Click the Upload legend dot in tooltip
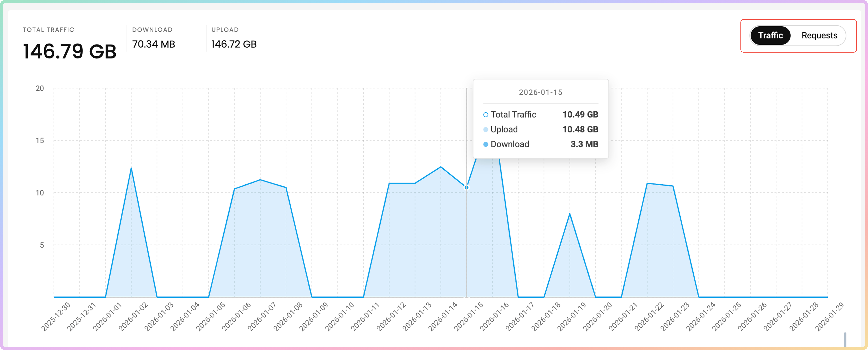868x350 pixels. [x=486, y=130]
